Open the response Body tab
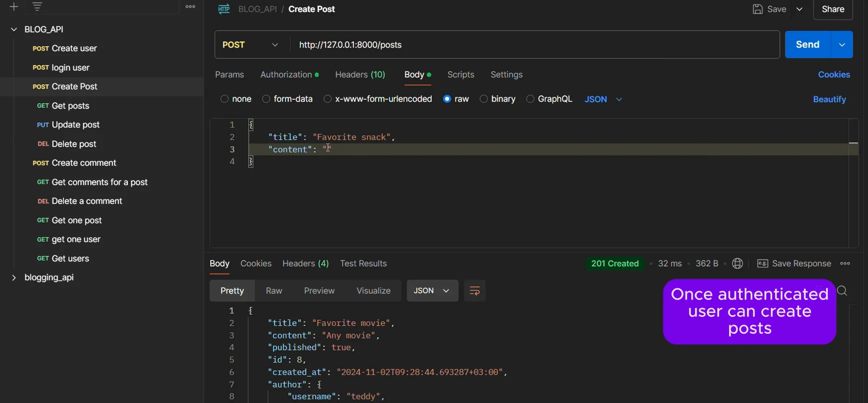 coord(219,263)
